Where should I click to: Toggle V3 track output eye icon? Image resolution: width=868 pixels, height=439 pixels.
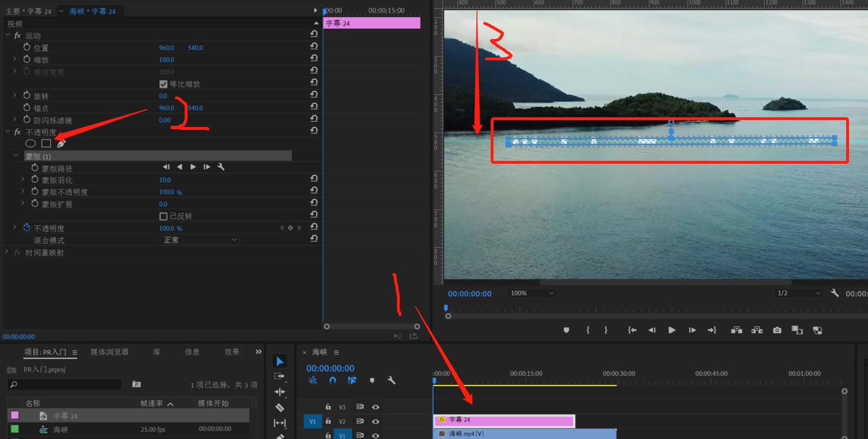[x=376, y=407]
